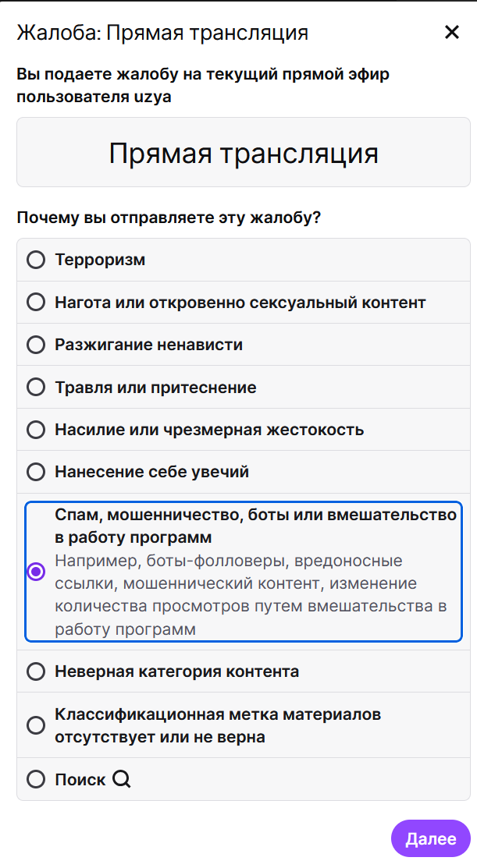
Task: Select the Терроризм radio button
Action: click(36, 260)
